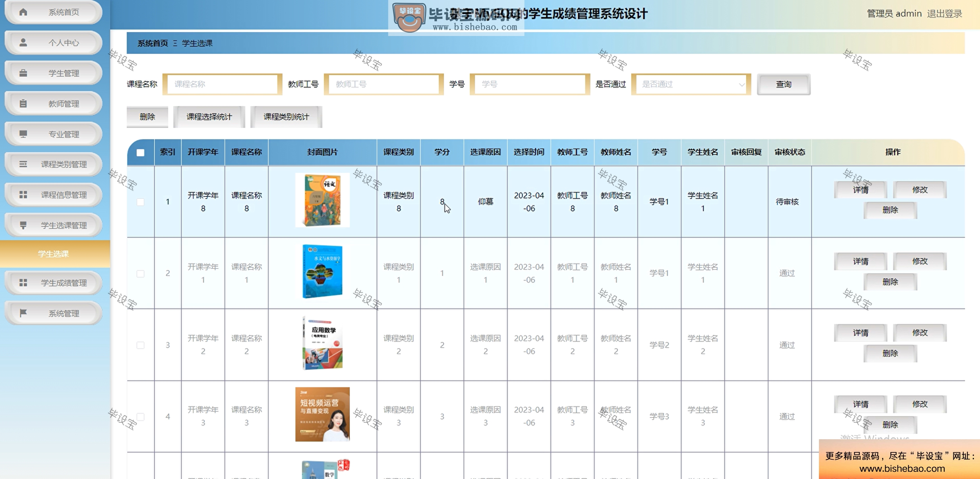
Task: Click the 毕设宝 logo in header
Action: [x=409, y=17]
